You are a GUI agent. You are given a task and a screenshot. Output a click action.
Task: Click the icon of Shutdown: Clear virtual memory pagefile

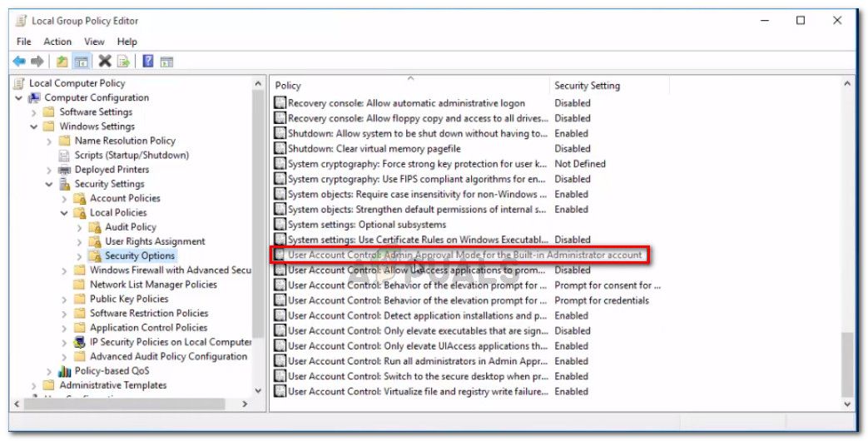280,148
